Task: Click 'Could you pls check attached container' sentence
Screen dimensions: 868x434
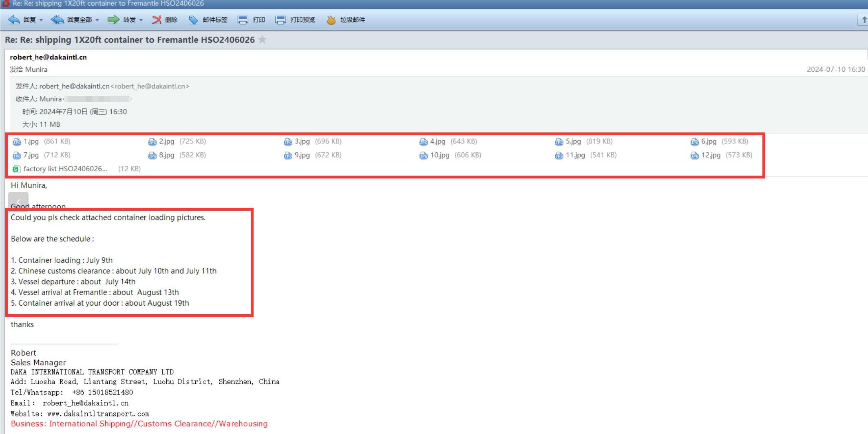Action: [x=108, y=218]
